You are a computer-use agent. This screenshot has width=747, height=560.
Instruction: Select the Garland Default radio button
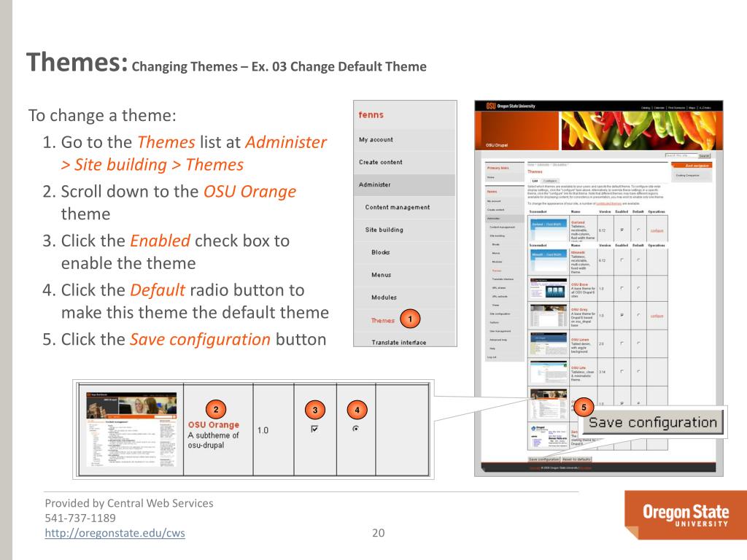pyautogui.click(x=638, y=230)
